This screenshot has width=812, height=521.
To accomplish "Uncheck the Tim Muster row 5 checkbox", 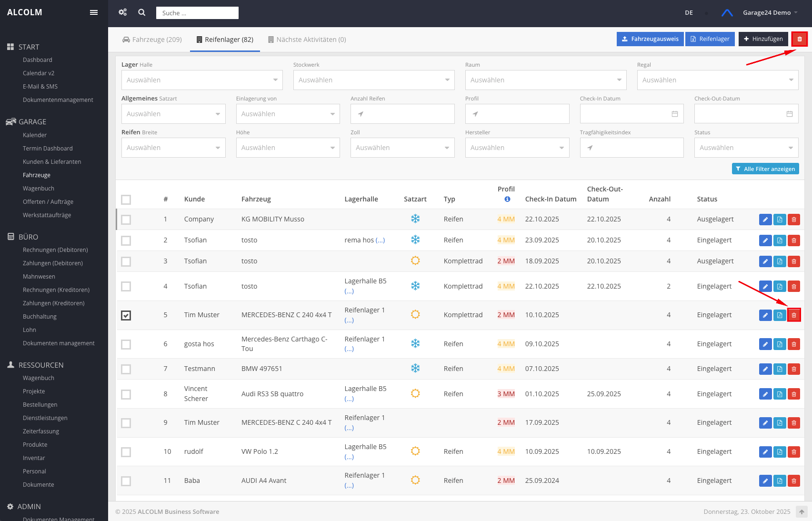I will (126, 315).
